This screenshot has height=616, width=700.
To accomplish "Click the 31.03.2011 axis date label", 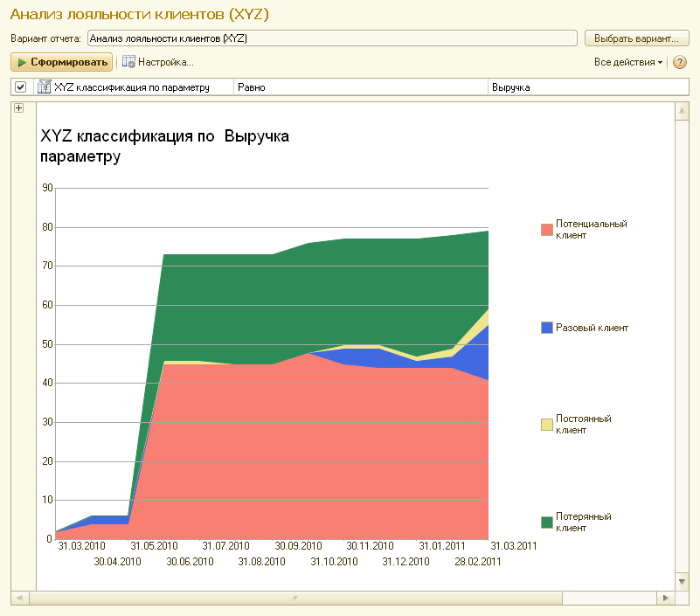I will (514, 546).
